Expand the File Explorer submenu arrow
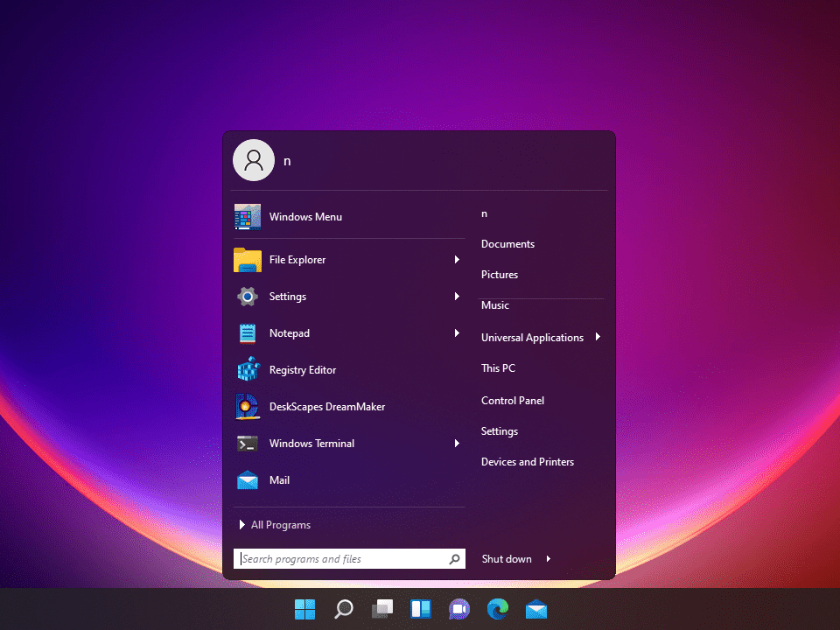Viewport: 840px width, 630px height. tap(456, 259)
